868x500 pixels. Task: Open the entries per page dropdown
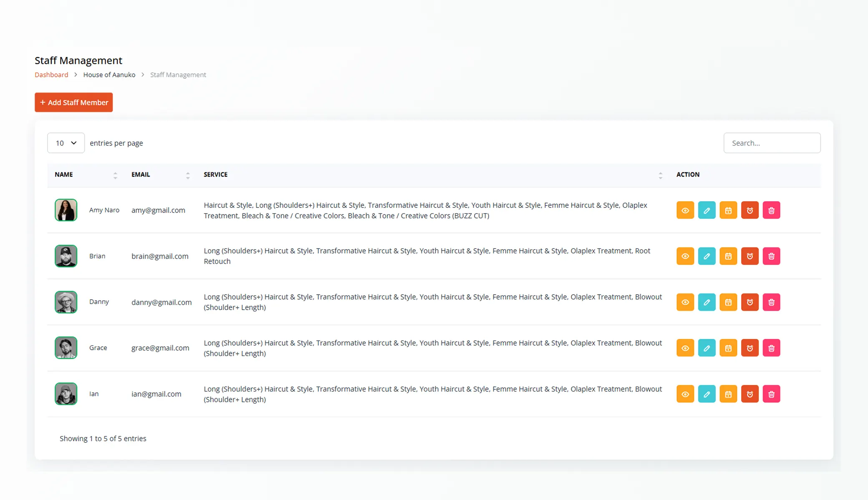66,143
